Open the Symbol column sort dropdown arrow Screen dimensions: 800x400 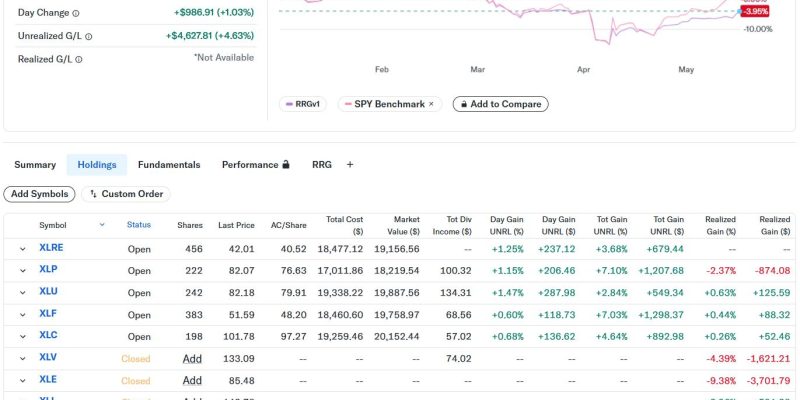[102, 225]
